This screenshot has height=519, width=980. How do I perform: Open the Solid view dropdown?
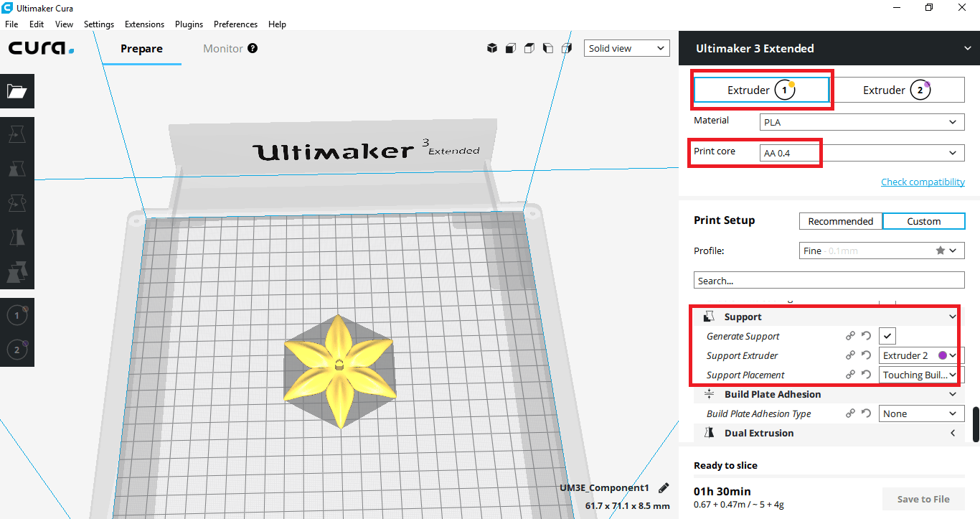pos(626,48)
